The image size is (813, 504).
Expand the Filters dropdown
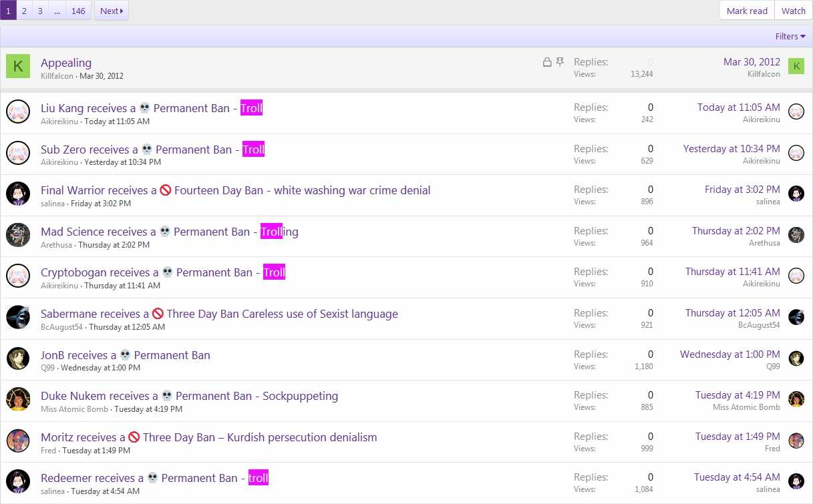point(790,36)
